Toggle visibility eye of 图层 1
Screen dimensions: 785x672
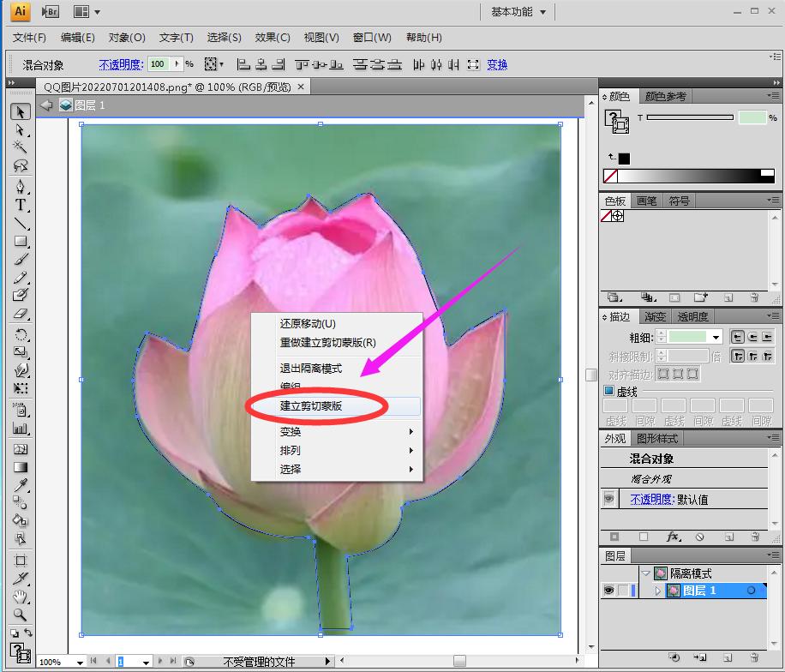point(608,591)
